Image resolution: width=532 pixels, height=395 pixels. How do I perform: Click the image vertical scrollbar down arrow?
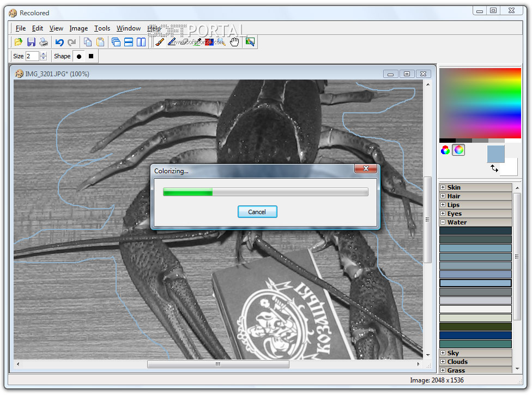[x=428, y=355]
